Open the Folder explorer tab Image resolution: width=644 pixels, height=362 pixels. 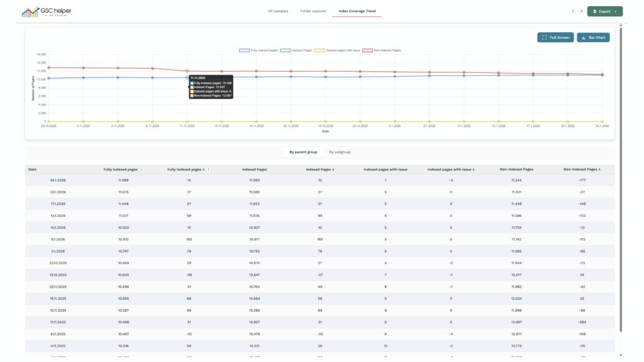pos(313,11)
